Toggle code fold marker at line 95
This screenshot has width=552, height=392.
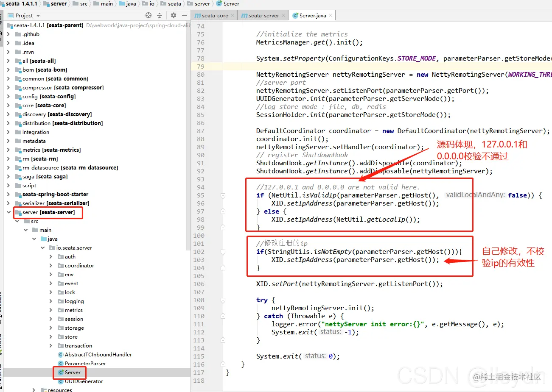[223, 195]
